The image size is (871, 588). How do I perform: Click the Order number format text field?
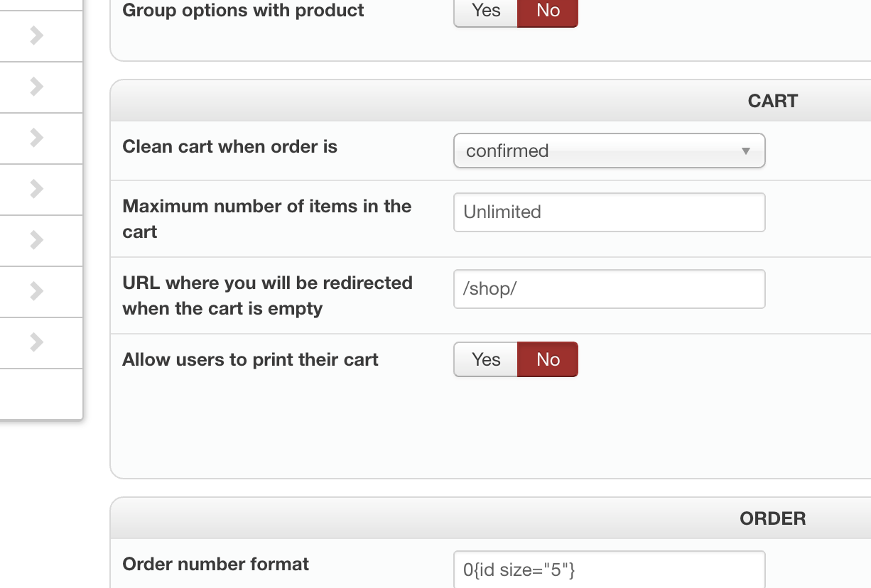point(609,570)
